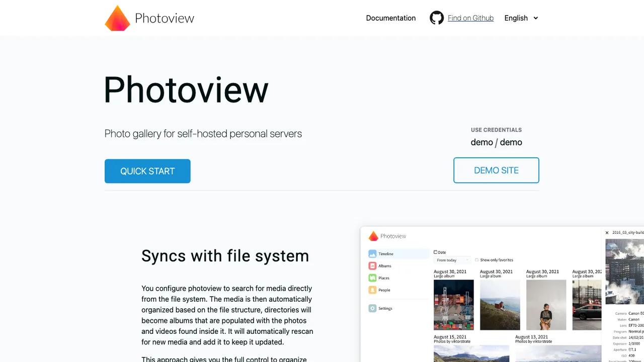This screenshot has width=644, height=362.
Task: Select the Settings menu label in the app preview
Action: (x=385, y=308)
